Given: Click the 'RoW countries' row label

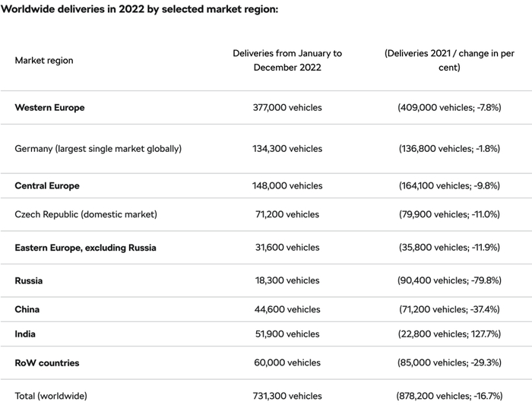Looking at the screenshot, I should [47, 363].
